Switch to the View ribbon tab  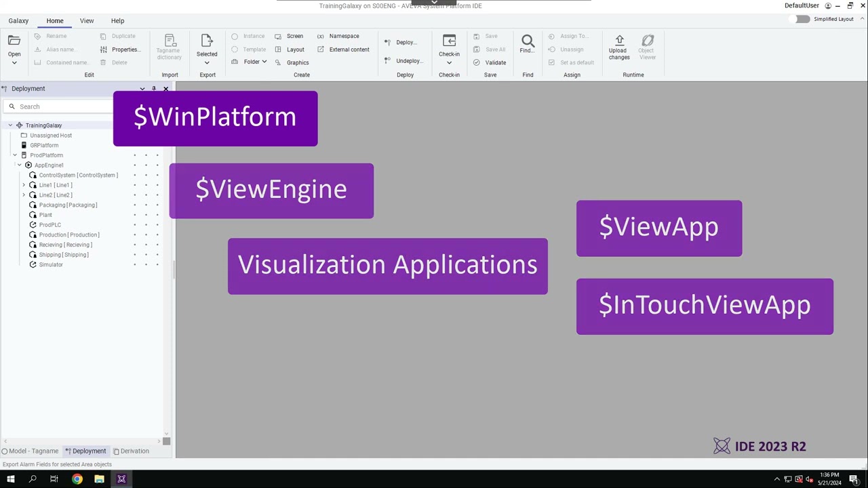87,21
